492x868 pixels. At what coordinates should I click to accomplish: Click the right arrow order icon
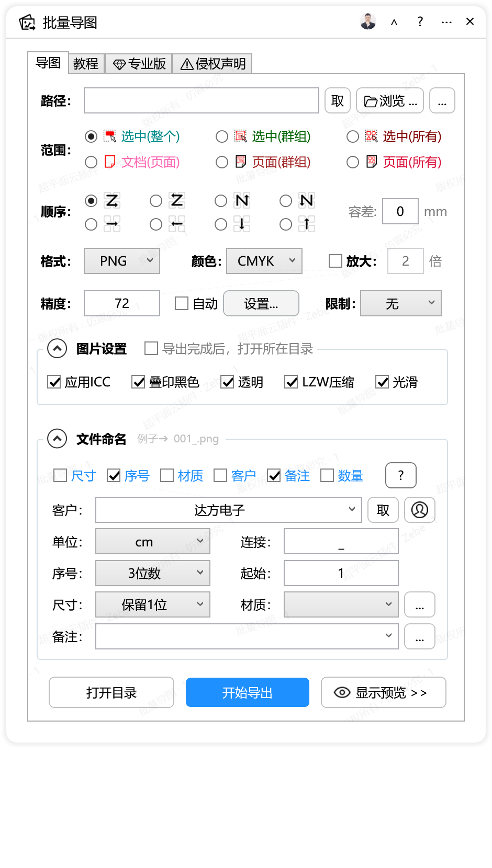coord(112,224)
